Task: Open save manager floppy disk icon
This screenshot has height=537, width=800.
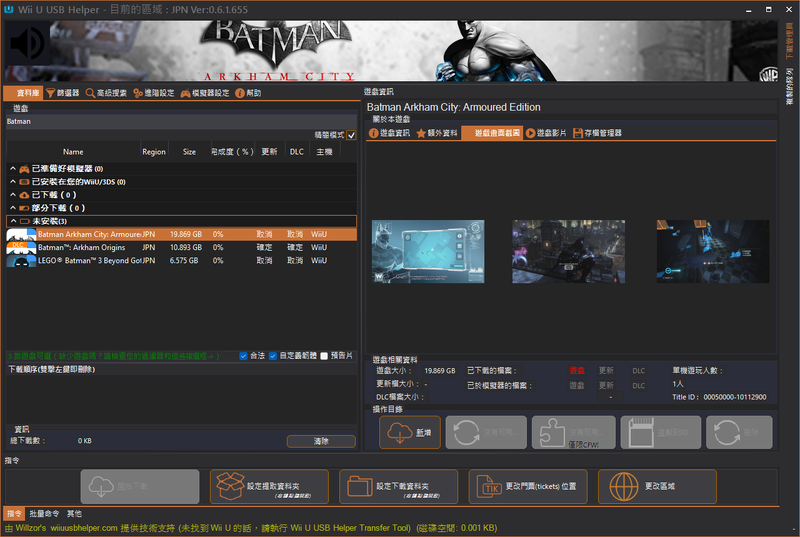Action: [x=578, y=133]
